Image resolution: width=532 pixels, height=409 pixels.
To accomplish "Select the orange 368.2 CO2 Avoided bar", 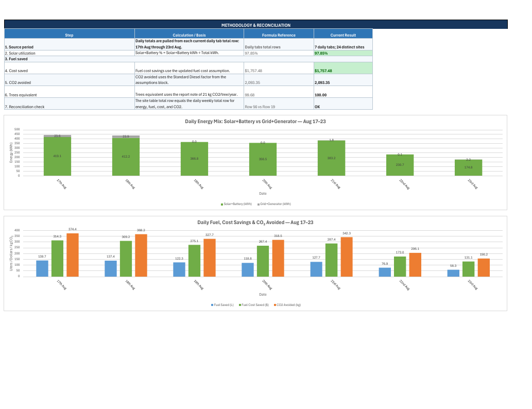I will (141, 255).
